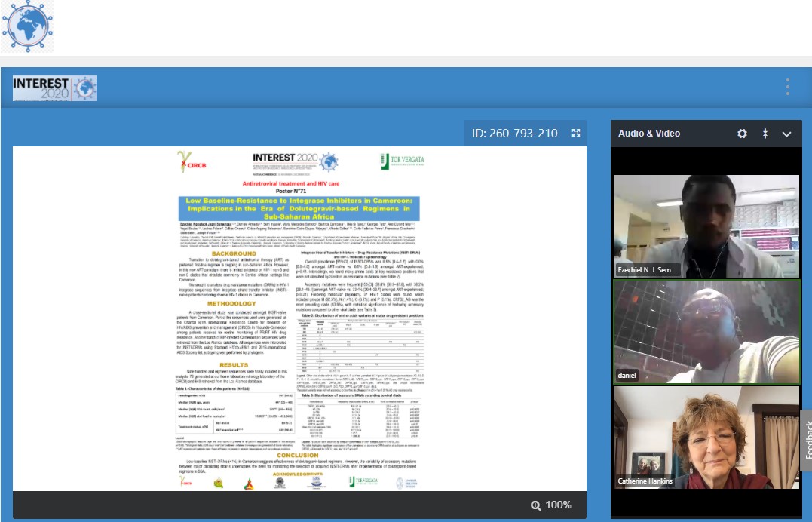Click the Tor Vergata logo on poster header
812x522 pixels.
(403, 161)
